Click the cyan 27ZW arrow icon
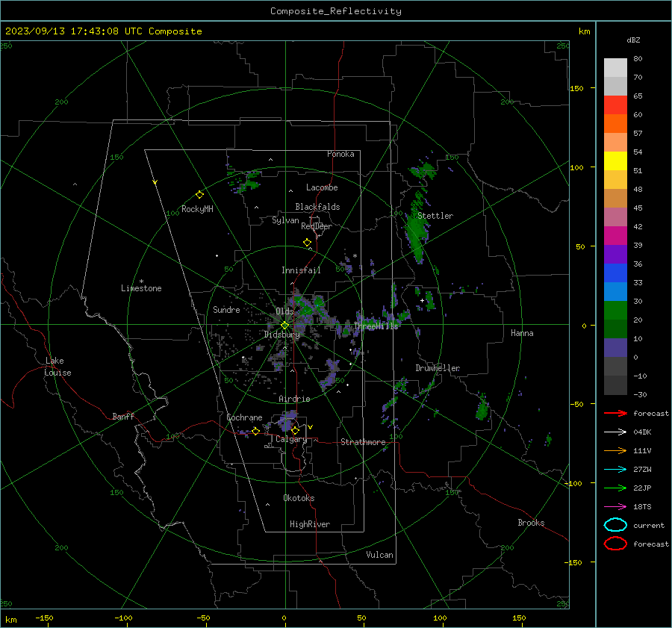This screenshot has width=672, height=628. 615,470
